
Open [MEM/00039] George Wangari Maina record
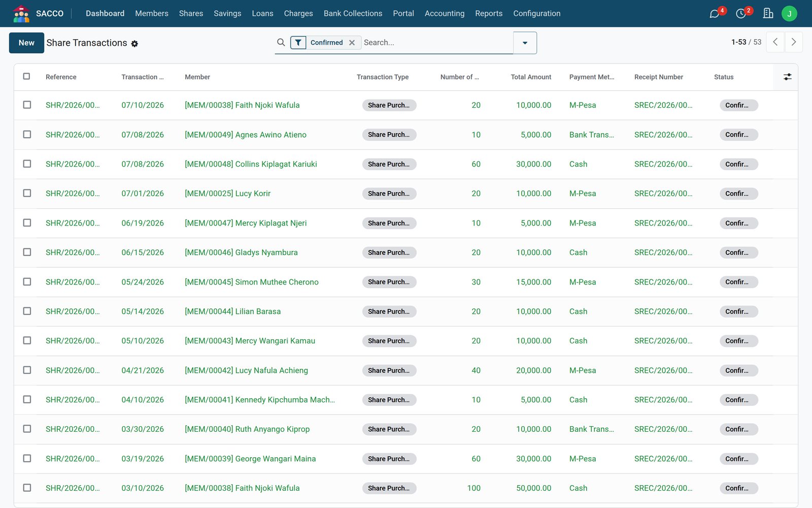[x=250, y=459]
